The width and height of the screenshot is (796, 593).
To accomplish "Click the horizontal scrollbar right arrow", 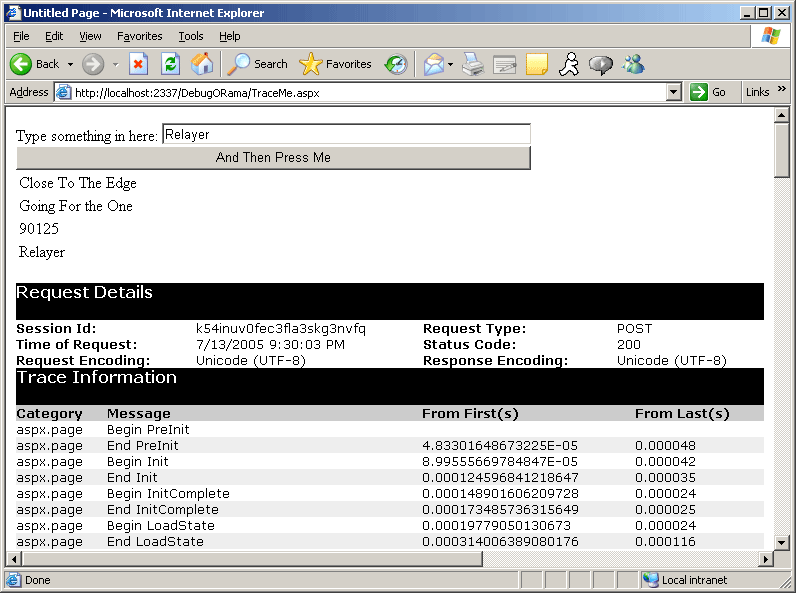I will click(x=766, y=558).
